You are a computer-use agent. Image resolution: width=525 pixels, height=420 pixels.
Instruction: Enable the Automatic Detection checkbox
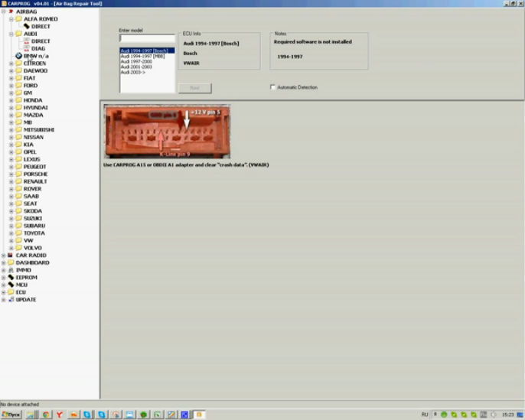(x=272, y=87)
